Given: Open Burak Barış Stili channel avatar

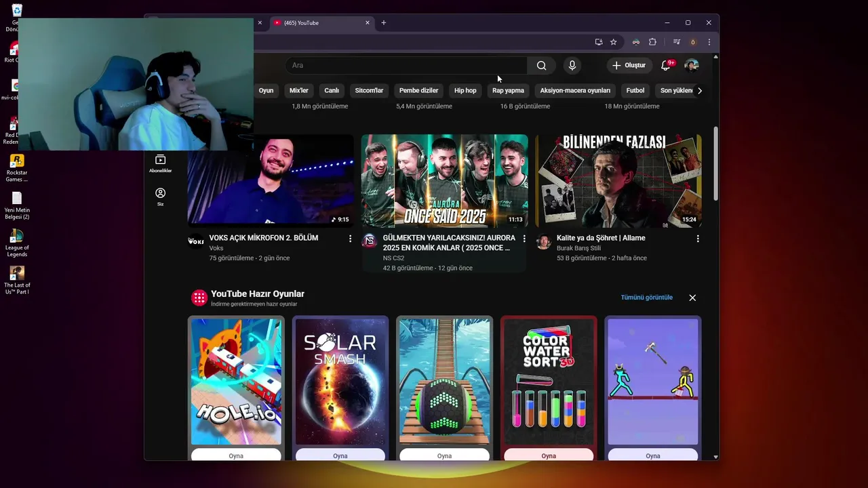Looking at the screenshot, I should (544, 241).
